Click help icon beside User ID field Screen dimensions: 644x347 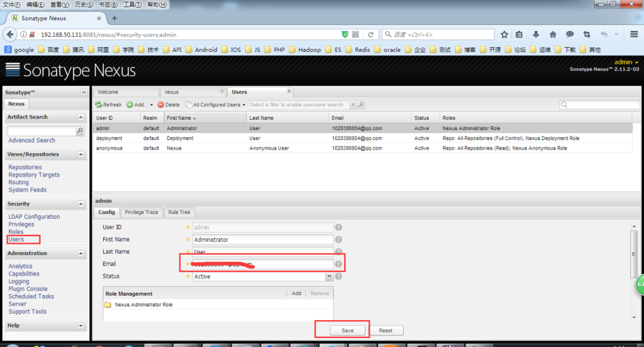pos(338,227)
